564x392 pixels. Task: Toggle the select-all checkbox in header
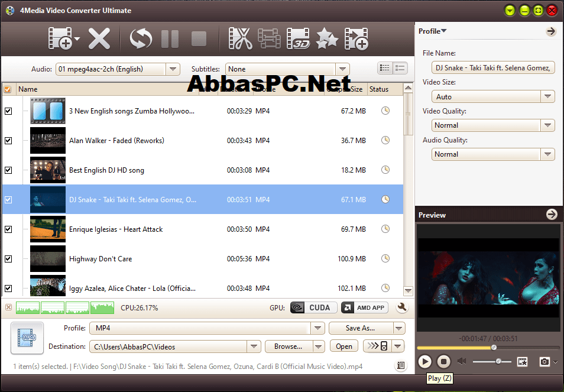click(x=8, y=89)
